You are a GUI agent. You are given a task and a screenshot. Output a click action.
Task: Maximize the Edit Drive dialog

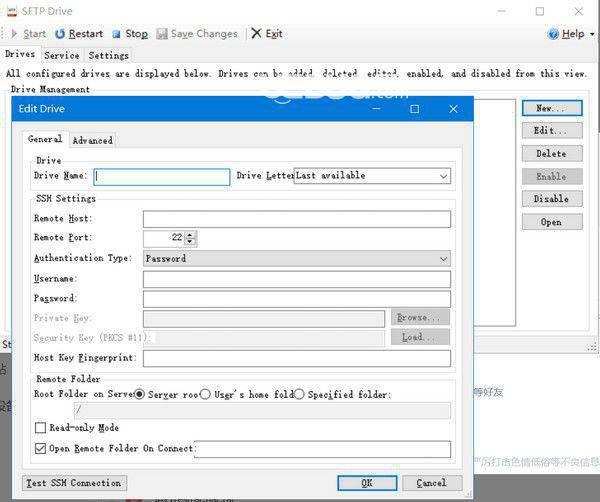(x=414, y=109)
